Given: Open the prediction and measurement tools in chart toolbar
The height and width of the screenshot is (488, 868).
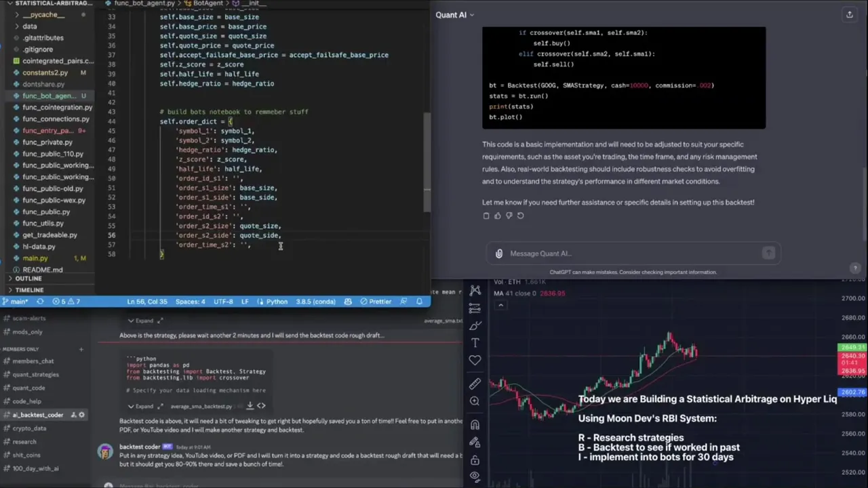Looking at the screenshot, I should point(475,308).
